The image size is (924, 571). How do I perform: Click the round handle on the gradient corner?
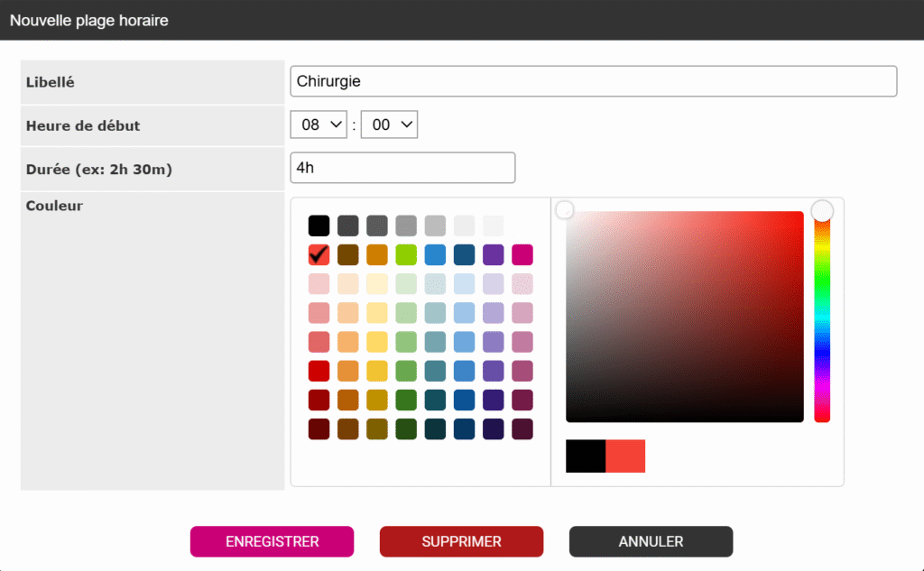[565, 210]
